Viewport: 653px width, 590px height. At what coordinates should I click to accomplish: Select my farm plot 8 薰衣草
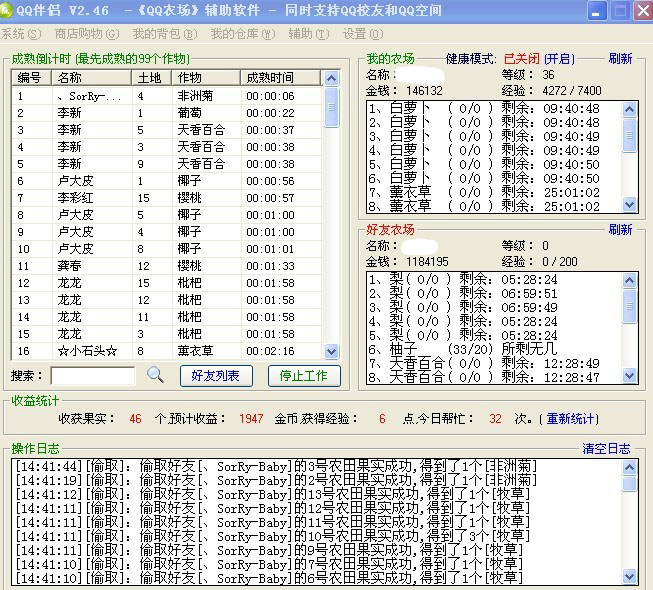(495, 206)
